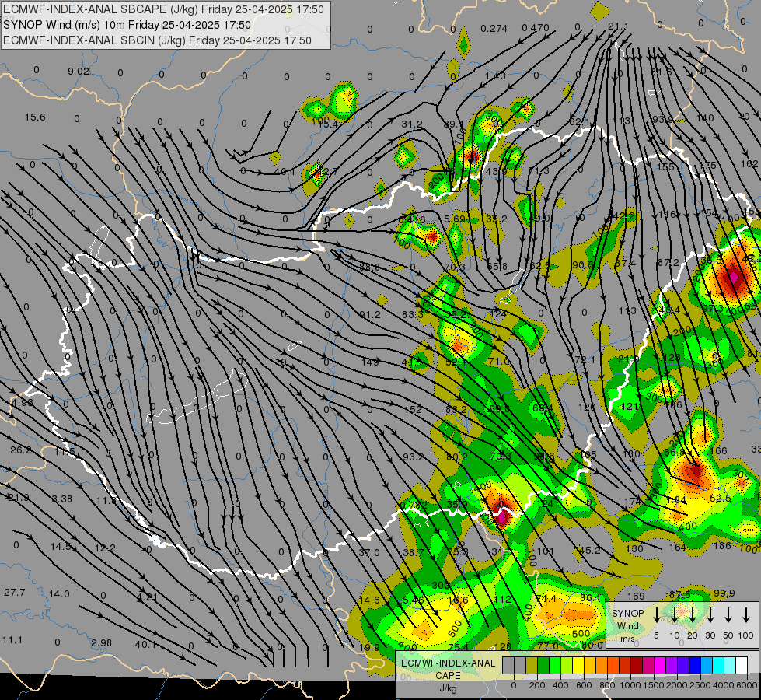Click the map value 1.43

[x=495, y=75]
